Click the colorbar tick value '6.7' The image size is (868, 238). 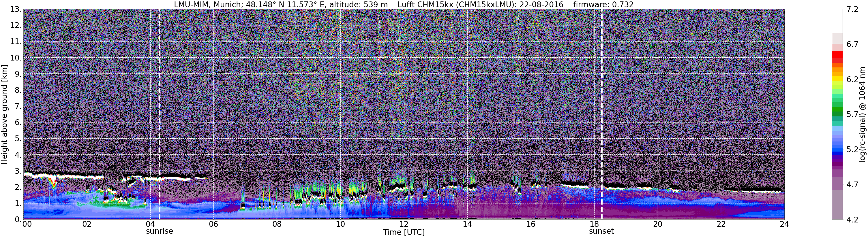[x=852, y=44]
